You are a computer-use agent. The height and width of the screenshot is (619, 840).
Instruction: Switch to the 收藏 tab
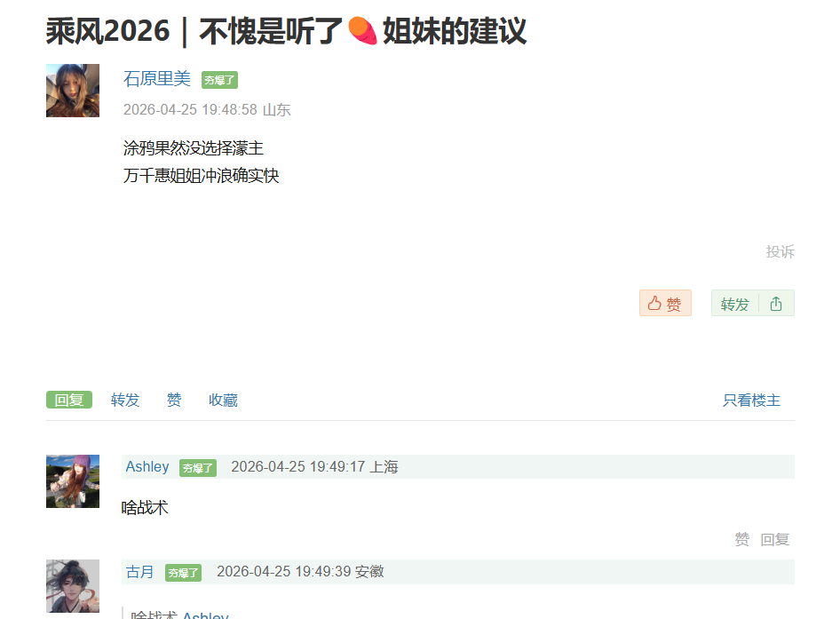pyautogui.click(x=224, y=400)
